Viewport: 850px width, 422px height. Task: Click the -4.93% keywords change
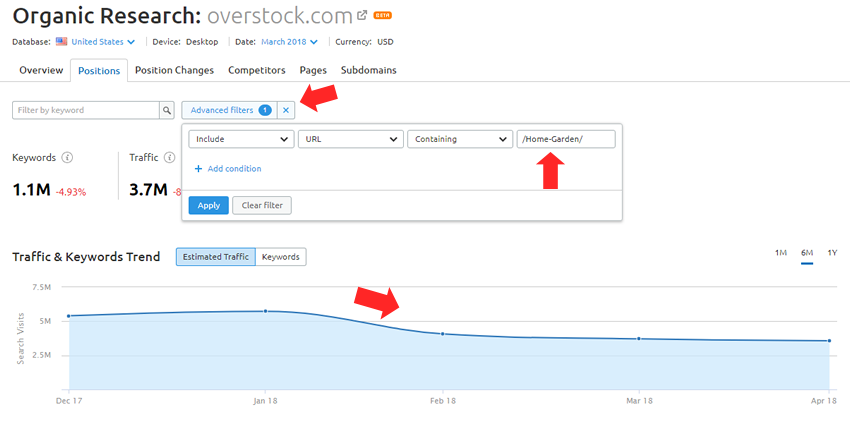[x=70, y=191]
